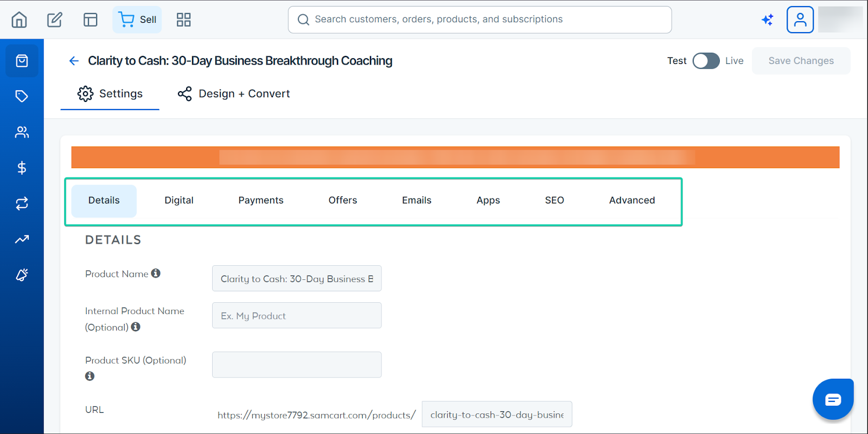Click the Internal Product Name info icon
This screenshot has height=434, width=868.
click(x=136, y=327)
